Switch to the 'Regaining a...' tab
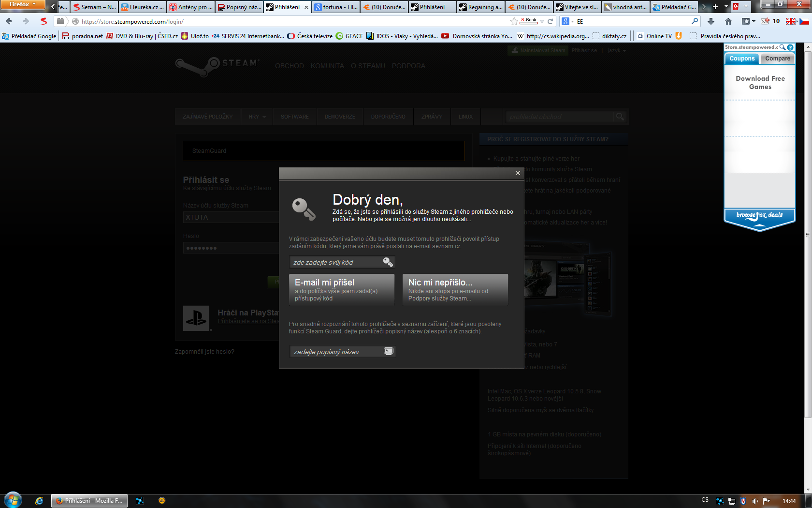This screenshot has width=812, height=508. (480, 7)
